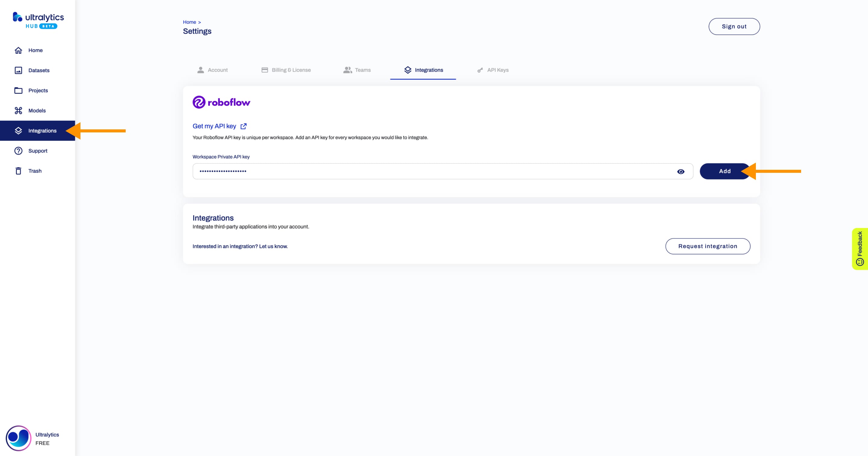Click the Ultralytics HUB logo
868x456 pixels.
coord(38,20)
